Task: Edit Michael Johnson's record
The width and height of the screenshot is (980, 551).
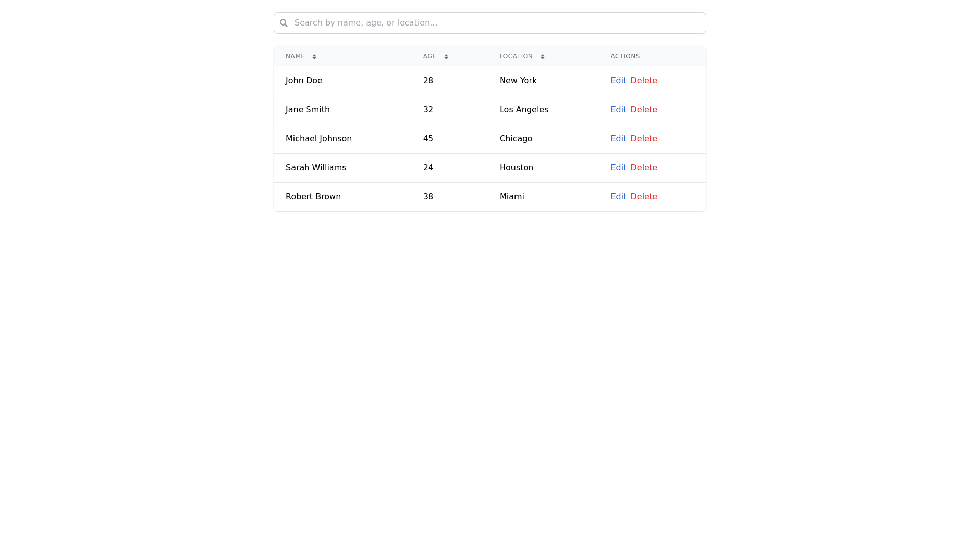Action: tap(618, 139)
